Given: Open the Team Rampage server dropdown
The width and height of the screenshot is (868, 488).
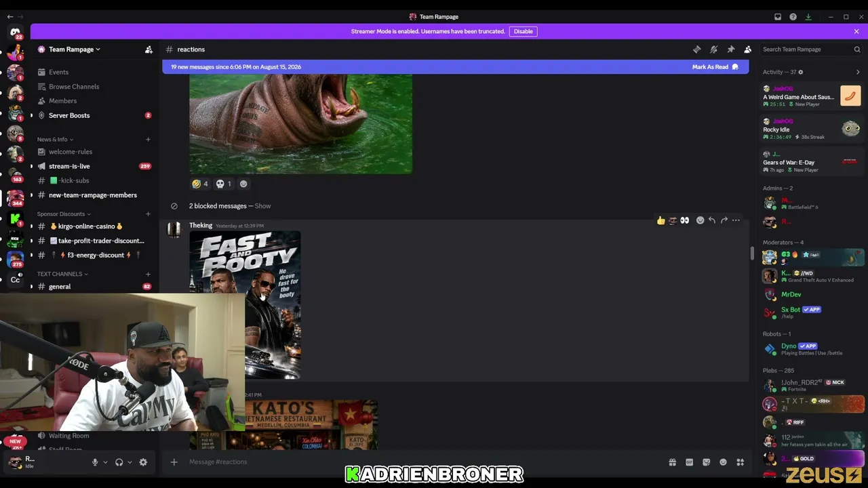Looking at the screenshot, I should pyautogui.click(x=75, y=49).
